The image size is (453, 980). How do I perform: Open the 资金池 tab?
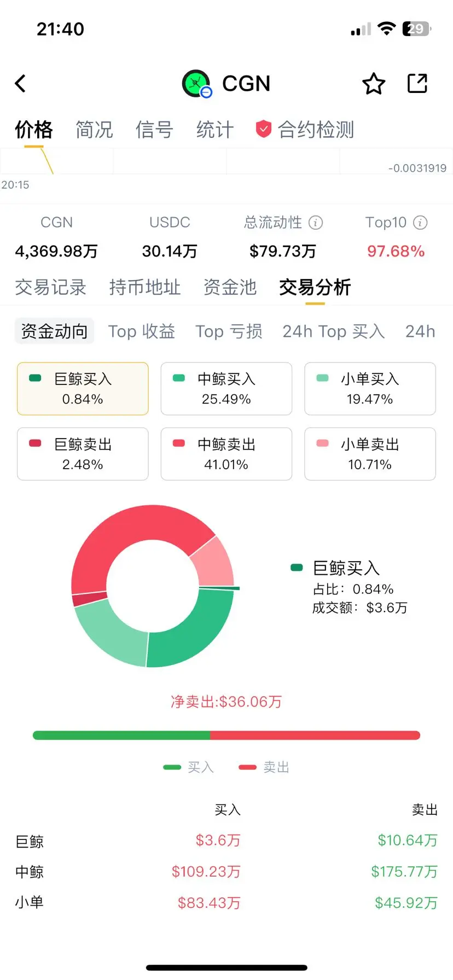tap(230, 287)
